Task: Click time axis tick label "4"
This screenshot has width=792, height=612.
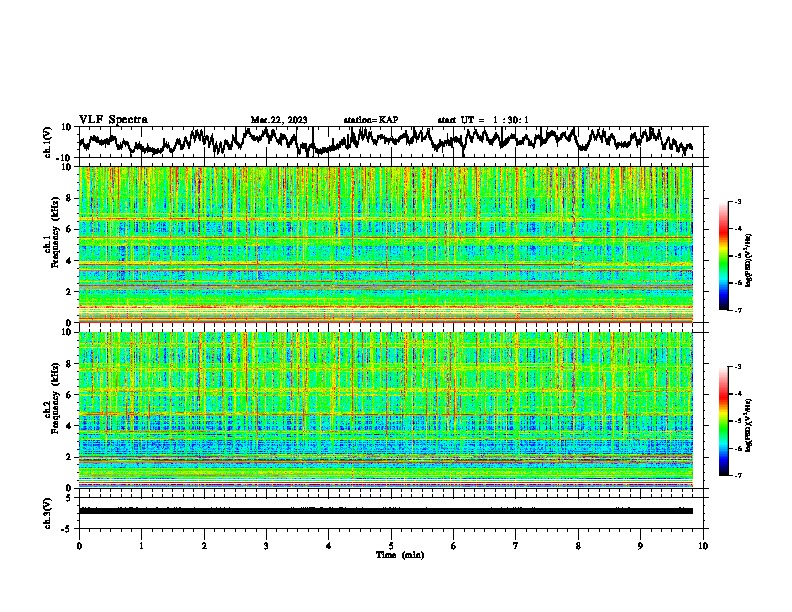Action: [329, 546]
